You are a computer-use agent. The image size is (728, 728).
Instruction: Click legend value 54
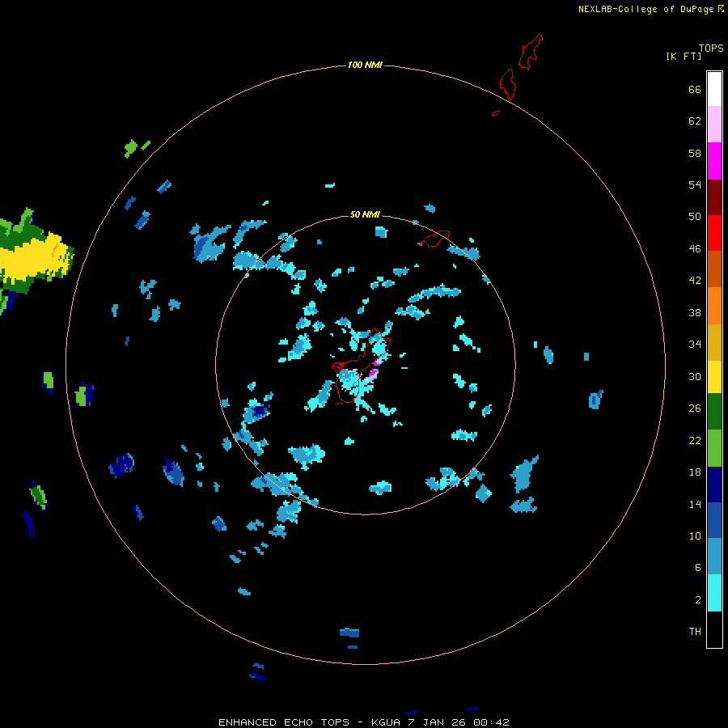click(x=695, y=184)
